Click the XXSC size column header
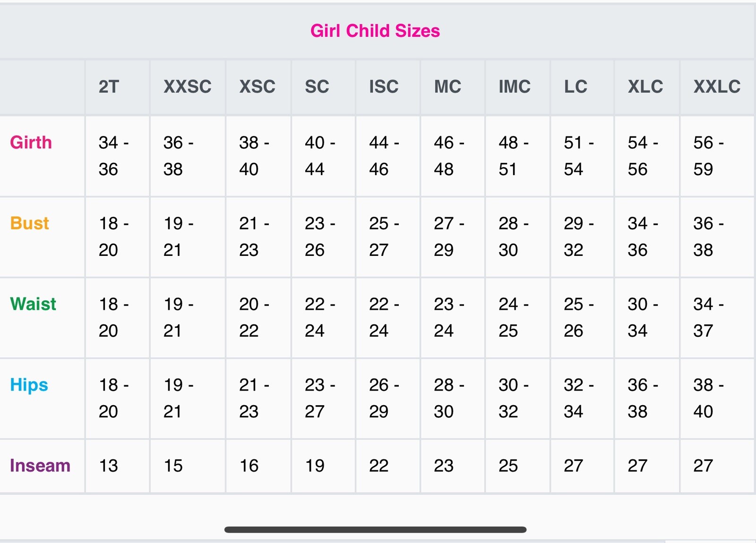 coord(187,87)
